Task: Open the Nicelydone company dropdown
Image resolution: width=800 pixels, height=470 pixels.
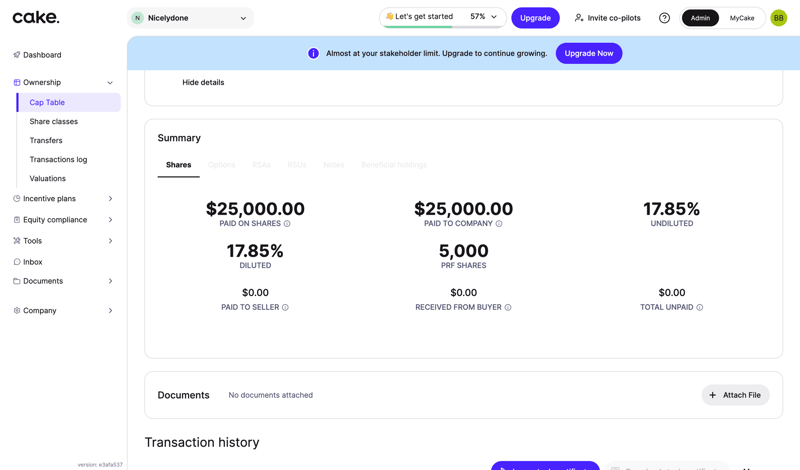Action: click(x=191, y=18)
